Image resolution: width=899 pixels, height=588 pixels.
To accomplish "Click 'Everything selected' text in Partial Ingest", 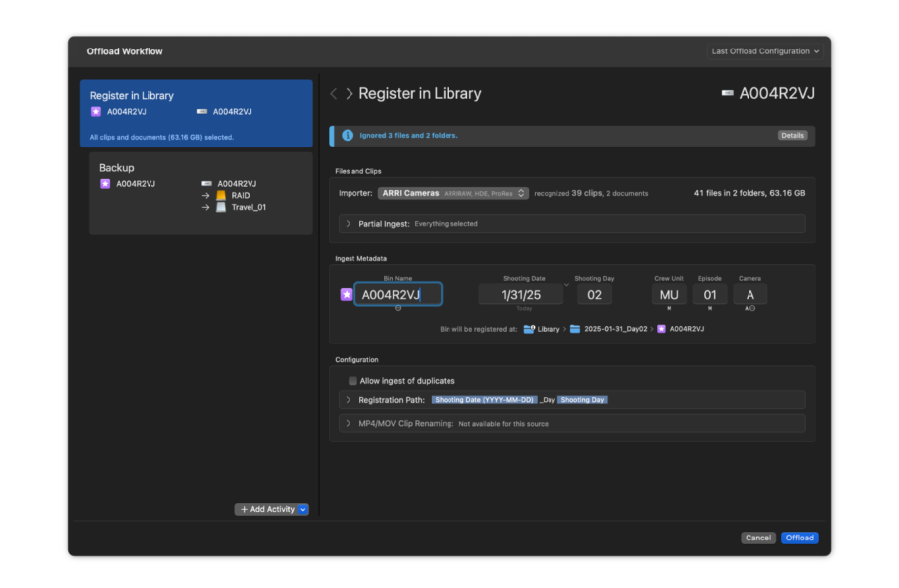I will point(446,224).
